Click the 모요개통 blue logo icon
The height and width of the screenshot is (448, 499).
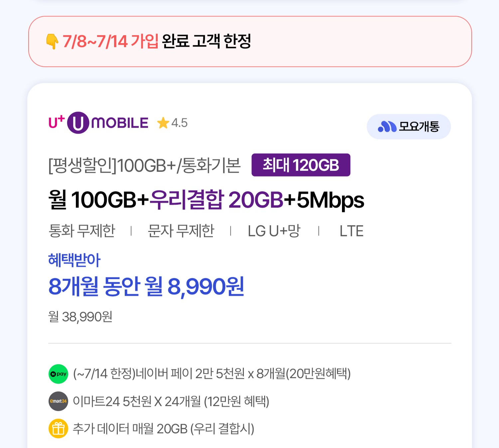coord(387,127)
